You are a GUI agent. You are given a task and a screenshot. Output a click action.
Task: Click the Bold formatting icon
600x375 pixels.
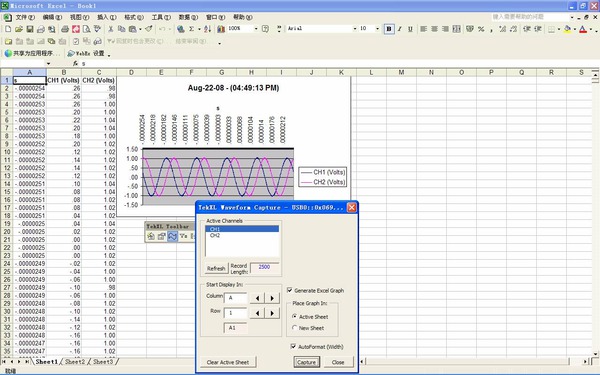click(x=389, y=29)
